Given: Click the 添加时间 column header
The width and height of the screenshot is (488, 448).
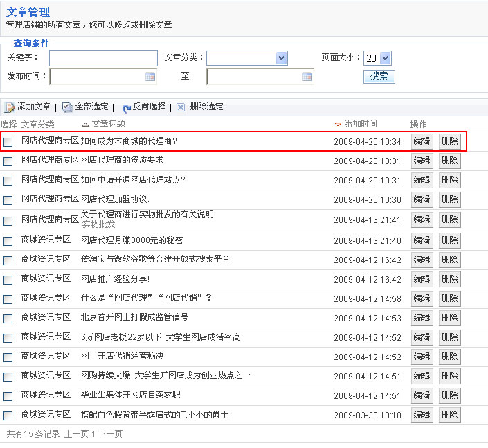Looking at the screenshot, I should (361, 124).
